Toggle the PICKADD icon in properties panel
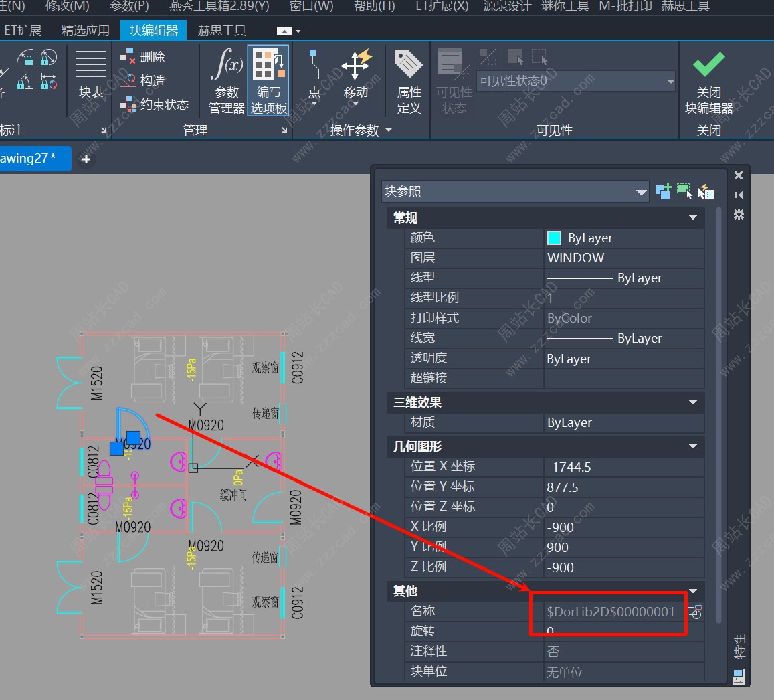The image size is (774, 700). [x=663, y=192]
